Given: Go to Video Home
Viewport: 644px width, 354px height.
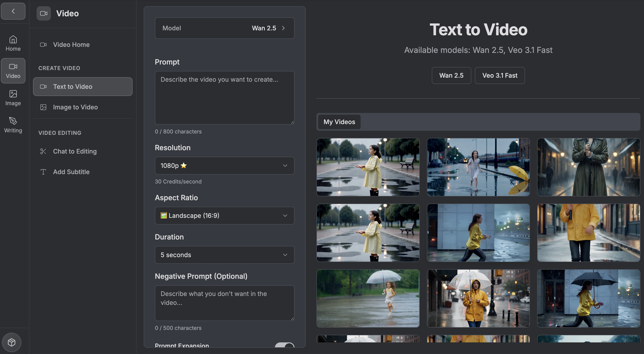Looking at the screenshot, I should 71,44.
